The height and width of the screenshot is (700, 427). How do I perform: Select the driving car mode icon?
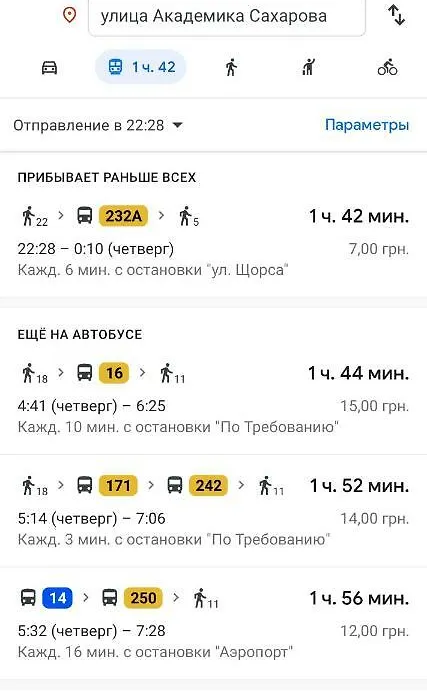click(x=49, y=68)
